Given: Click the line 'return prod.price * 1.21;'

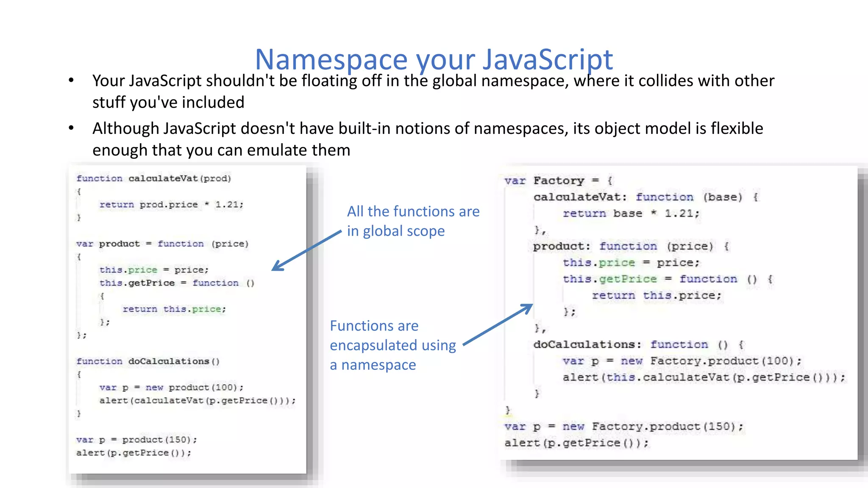Looking at the screenshot, I should tap(171, 205).
